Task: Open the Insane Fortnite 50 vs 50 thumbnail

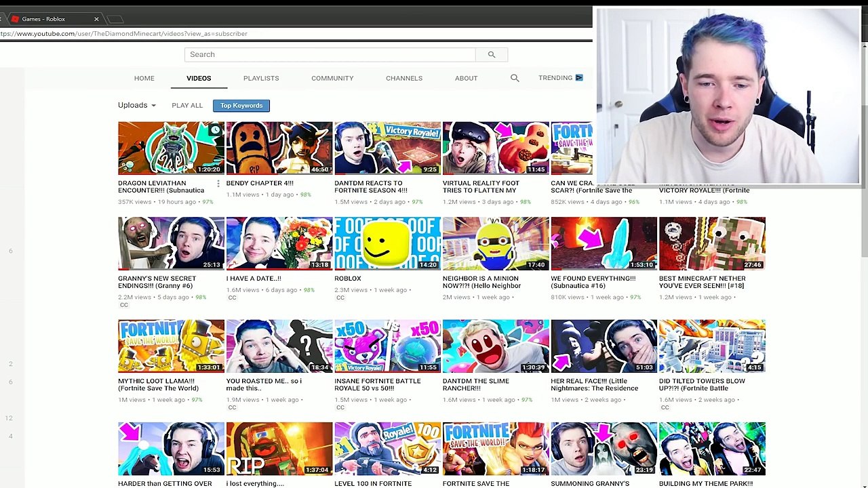Action: (387, 346)
